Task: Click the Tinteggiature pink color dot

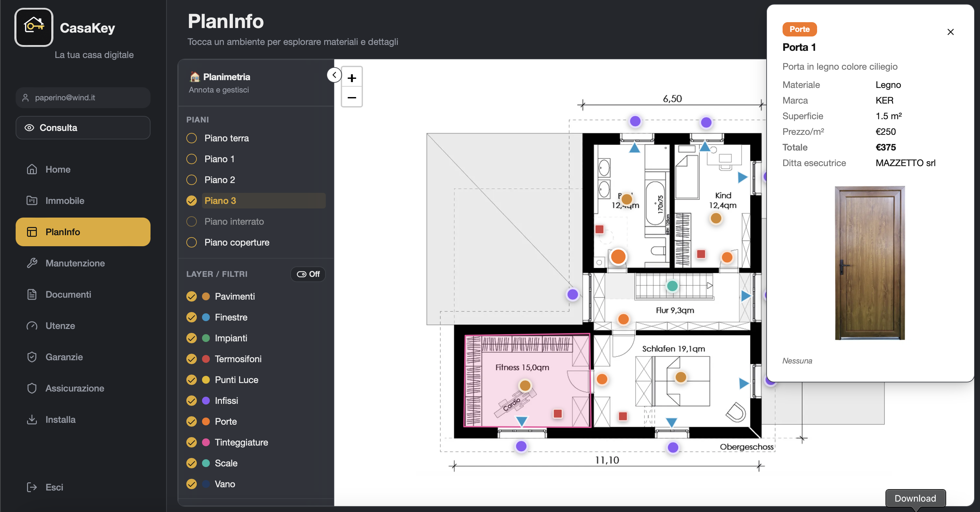Action: point(206,442)
